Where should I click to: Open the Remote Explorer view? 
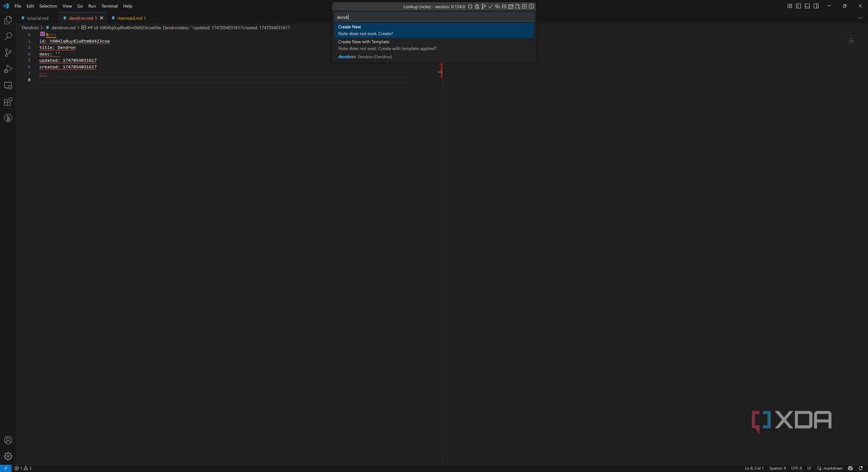coord(8,86)
